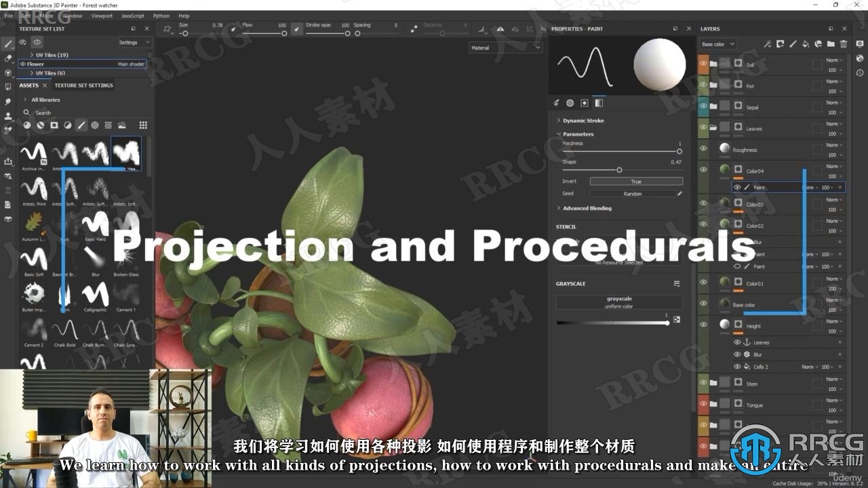Expand Dynamic Stroke section
The image size is (868, 488).
(x=559, y=121)
